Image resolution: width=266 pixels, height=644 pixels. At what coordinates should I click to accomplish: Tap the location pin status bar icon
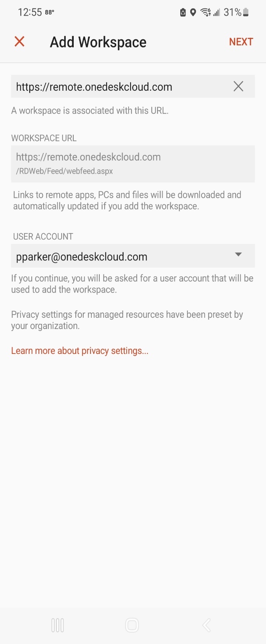click(193, 12)
